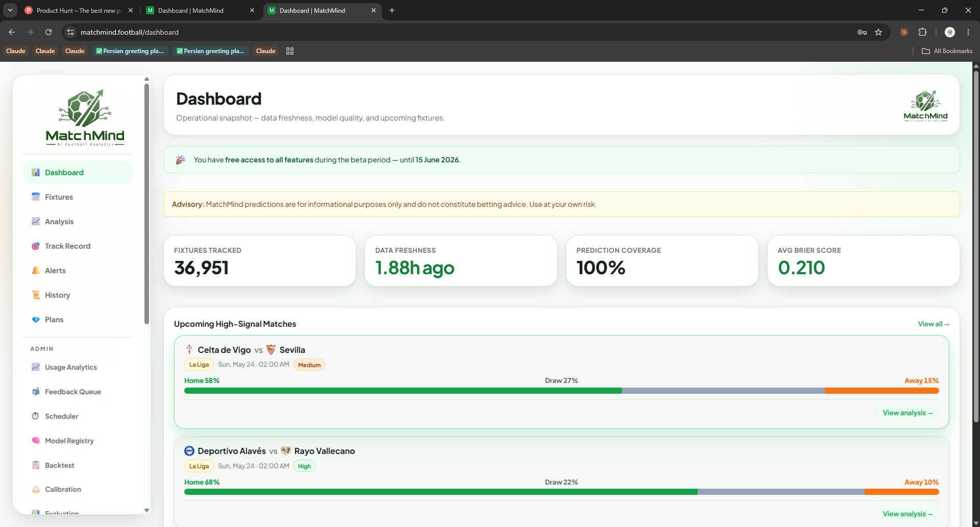Click the Model Registry brain icon
980x527 pixels.
[36, 441]
